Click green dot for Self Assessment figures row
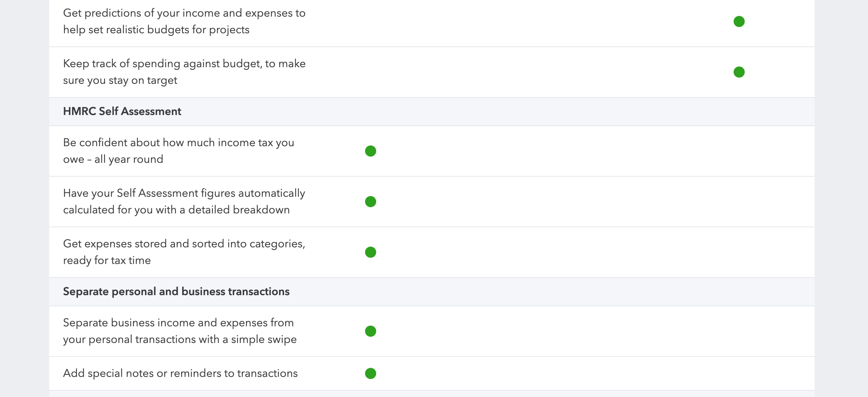The width and height of the screenshot is (868, 397). point(370,202)
